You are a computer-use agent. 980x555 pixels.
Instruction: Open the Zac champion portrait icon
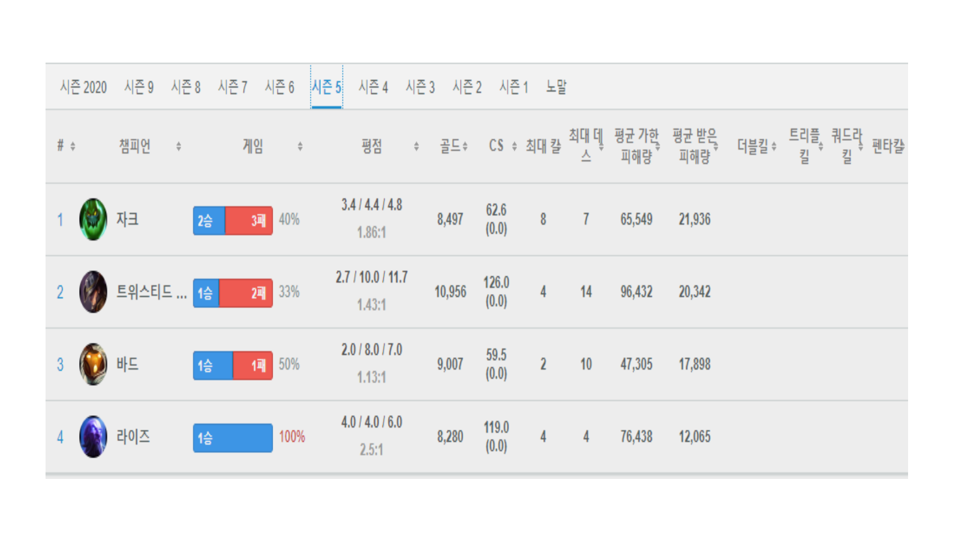point(93,219)
